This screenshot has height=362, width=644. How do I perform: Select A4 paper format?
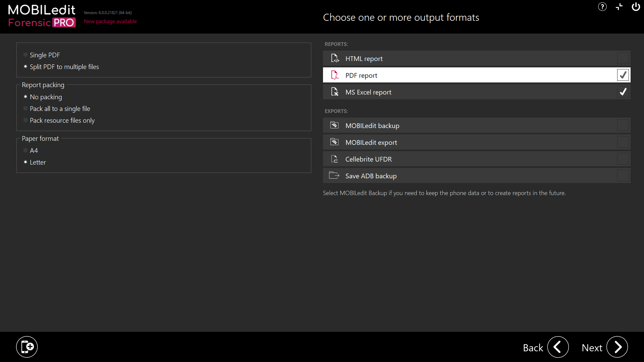pos(25,150)
